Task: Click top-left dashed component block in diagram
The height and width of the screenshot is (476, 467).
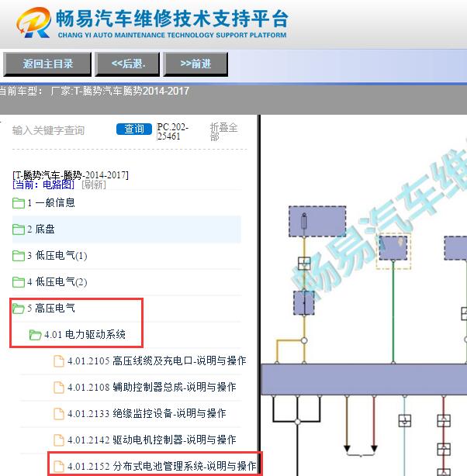Action: point(317,222)
